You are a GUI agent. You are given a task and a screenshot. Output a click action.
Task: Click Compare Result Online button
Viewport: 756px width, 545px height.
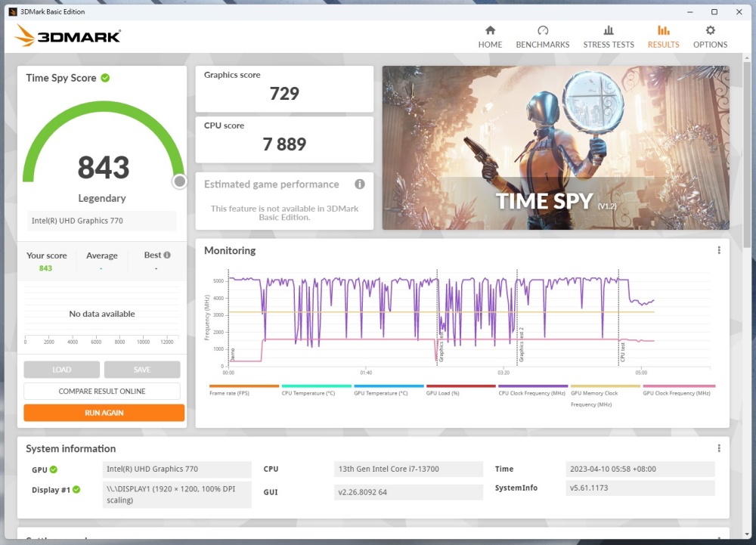(x=102, y=391)
